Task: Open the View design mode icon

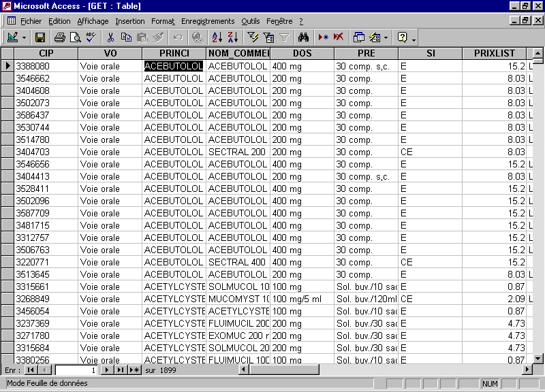Action: coord(12,37)
